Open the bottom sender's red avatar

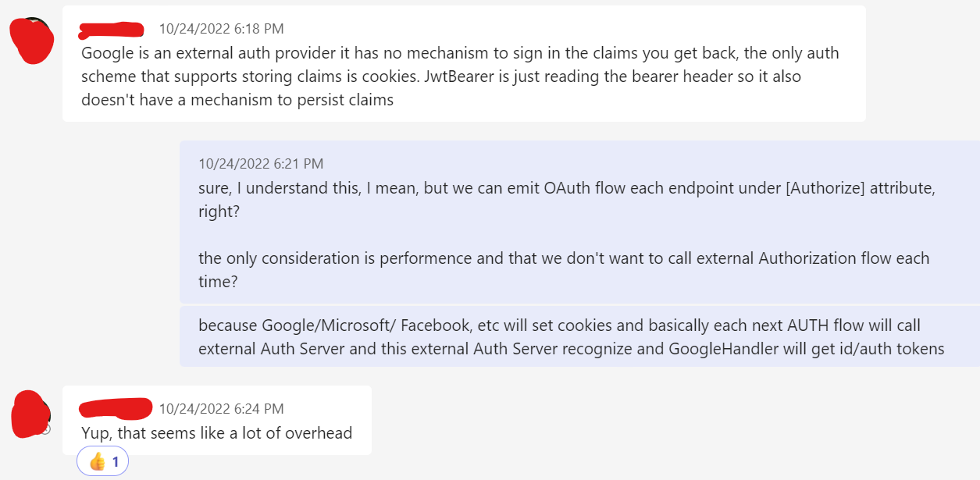[x=30, y=413]
